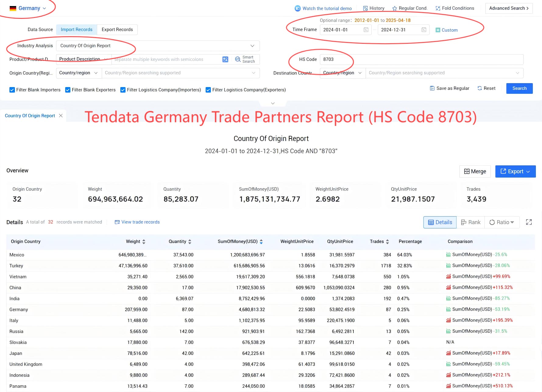Toggle Filter Logistics Company(Exporters) checkbox
The image size is (542, 392).
click(x=208, y=90)
